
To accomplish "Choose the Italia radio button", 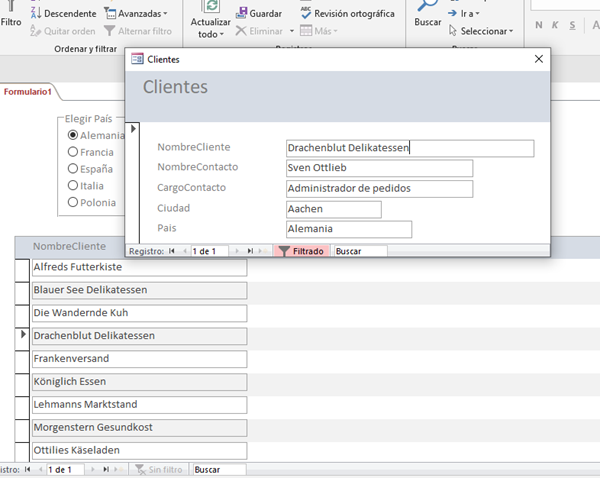I will click(x=72, y=185).
